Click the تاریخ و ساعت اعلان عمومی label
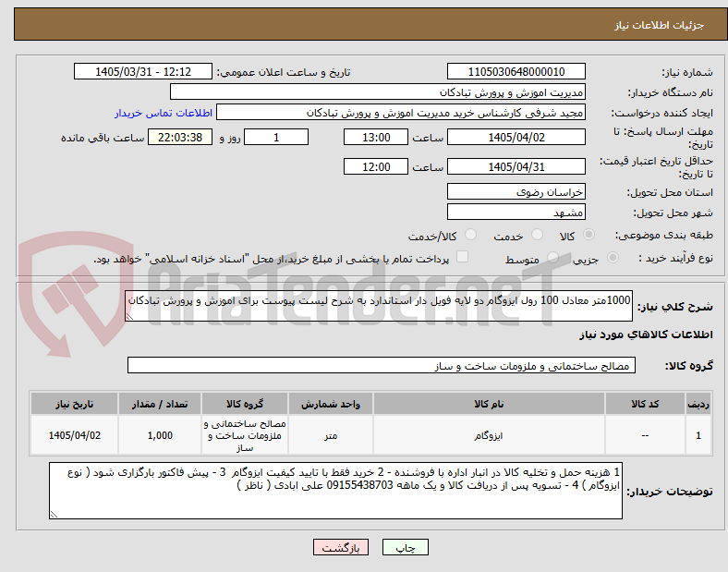728x572 pixels. coord(284,72)
